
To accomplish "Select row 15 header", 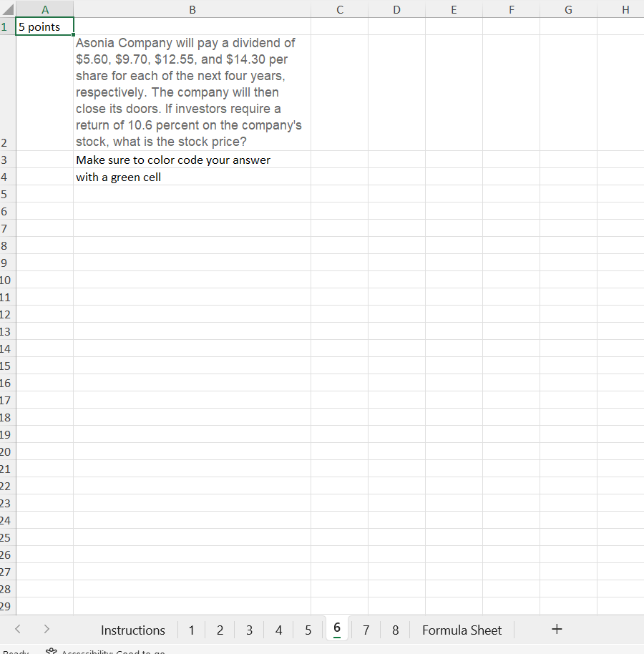I will (7, 366).
